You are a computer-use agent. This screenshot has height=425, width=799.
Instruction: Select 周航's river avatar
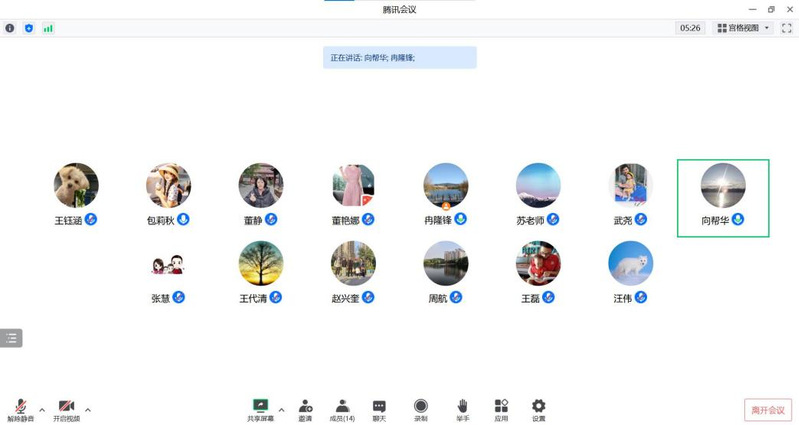coord(446,263)
